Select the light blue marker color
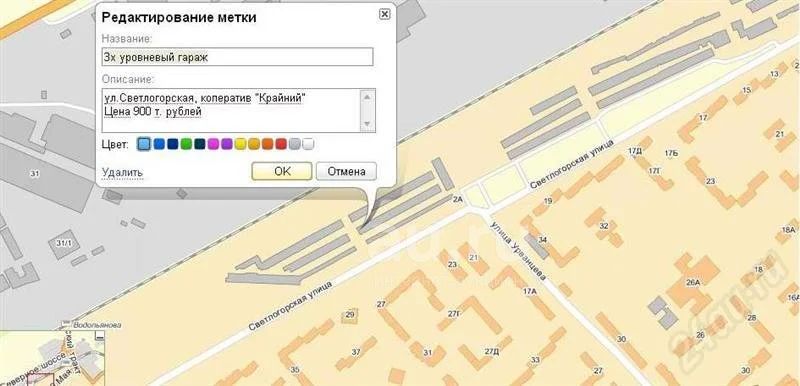800x386 pixels. pos(145,144)
